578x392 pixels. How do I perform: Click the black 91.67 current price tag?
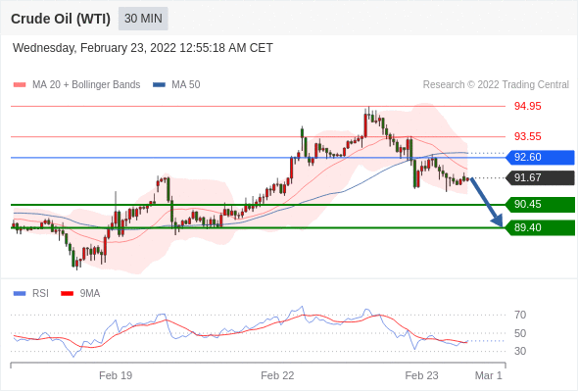[x=540, y=178]
